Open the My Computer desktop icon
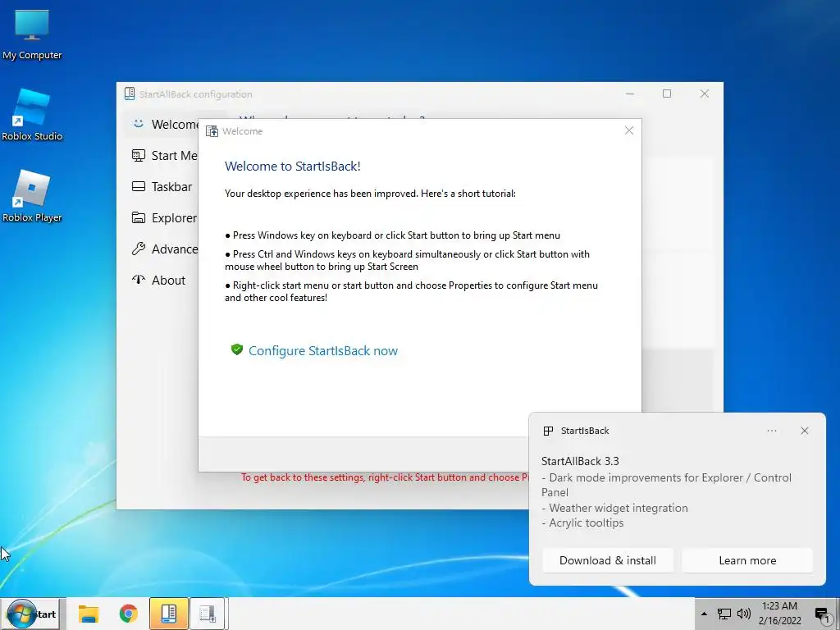The width and height of the screenshot is (840, 630). (x=32, y=34)
